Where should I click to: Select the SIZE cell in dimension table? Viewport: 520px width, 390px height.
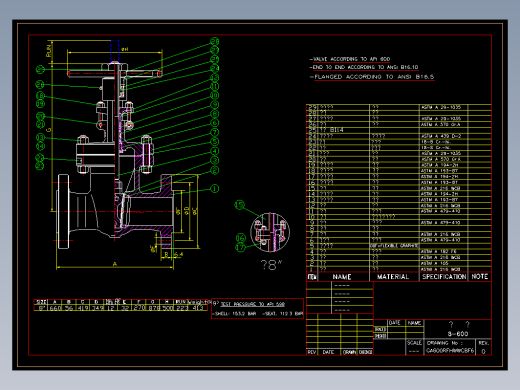pyautogui.click(x=41, y=302)
